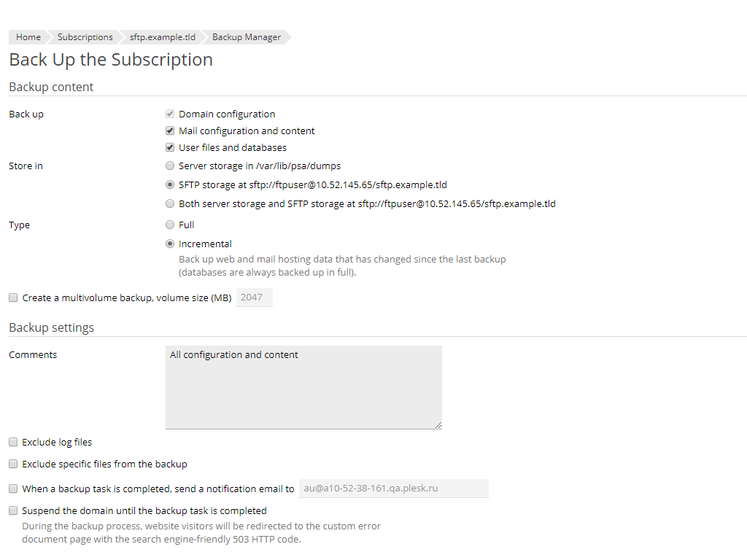
Task: Uncheck User files and databases
Action: (170, 148)
